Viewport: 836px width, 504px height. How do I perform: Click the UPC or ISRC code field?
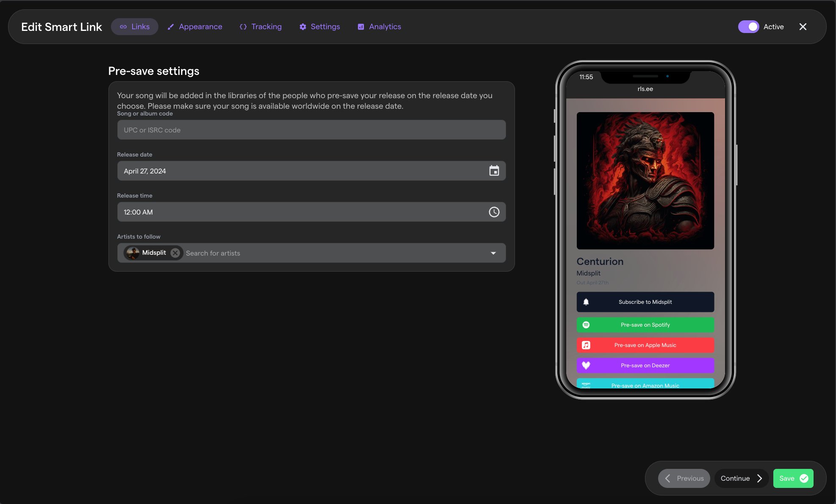coord(311,130)
